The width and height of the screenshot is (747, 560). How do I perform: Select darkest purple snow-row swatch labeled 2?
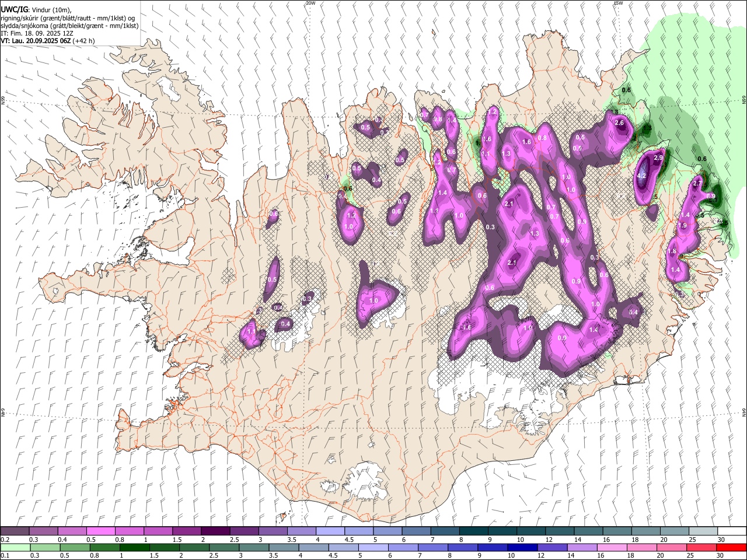215,531
